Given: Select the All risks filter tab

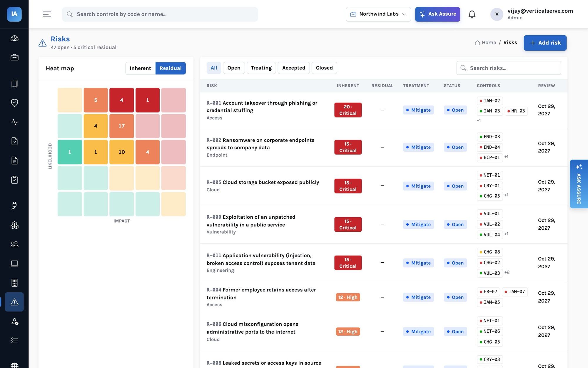Looking at the screenshot, I should click(214, 68).
